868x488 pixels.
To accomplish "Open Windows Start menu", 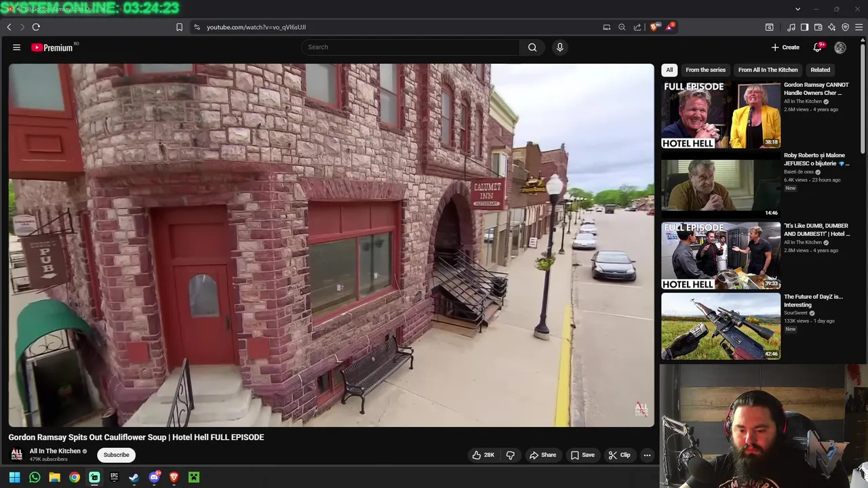I will [14, 477].
